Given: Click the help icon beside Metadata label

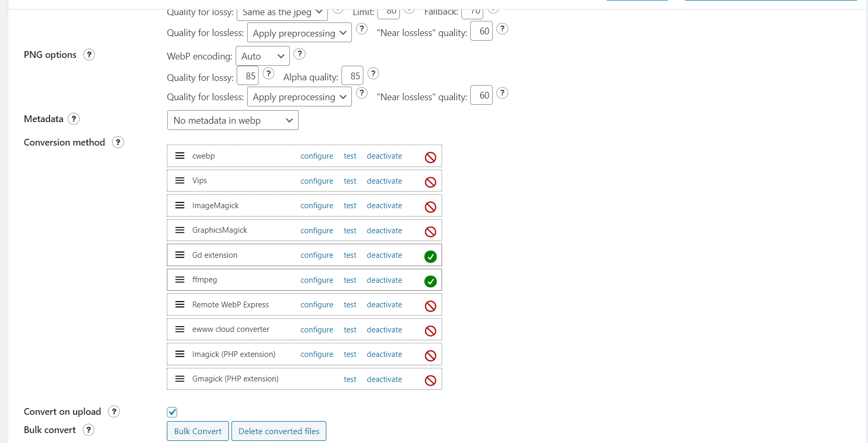Looking at the screenshot, I should coord(74,119).
